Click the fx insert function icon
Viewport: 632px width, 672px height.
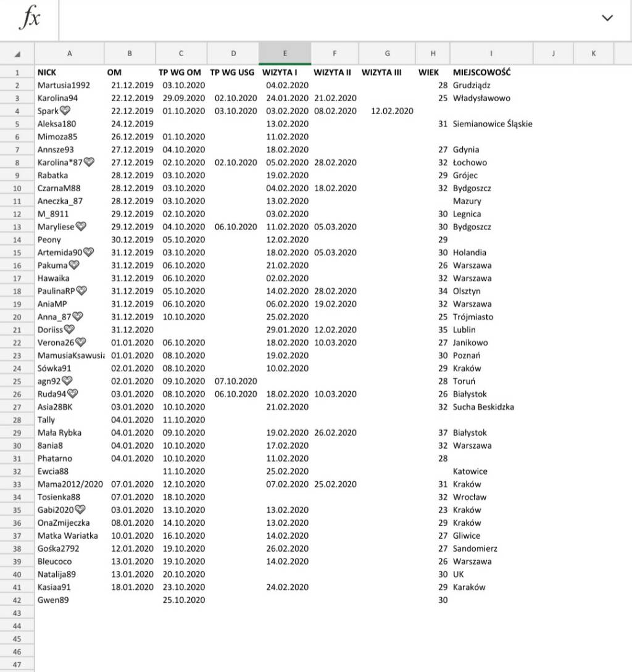click(30, 19)
